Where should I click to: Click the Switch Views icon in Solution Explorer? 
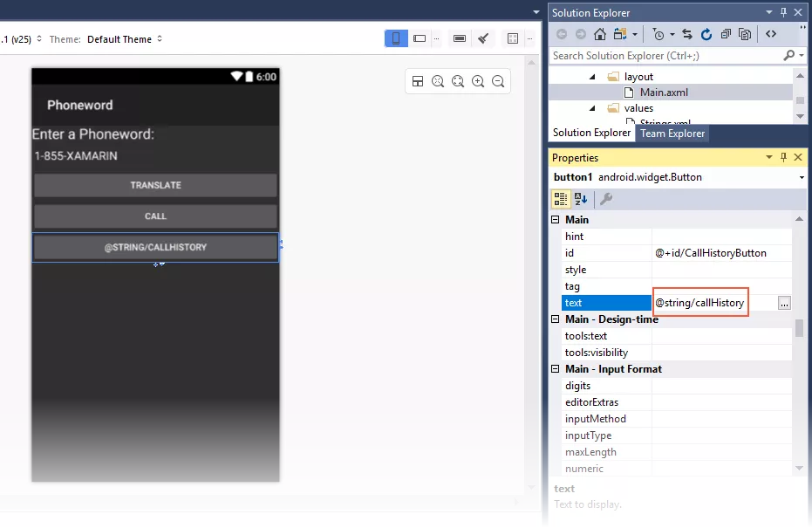click(x=619, y=34)
